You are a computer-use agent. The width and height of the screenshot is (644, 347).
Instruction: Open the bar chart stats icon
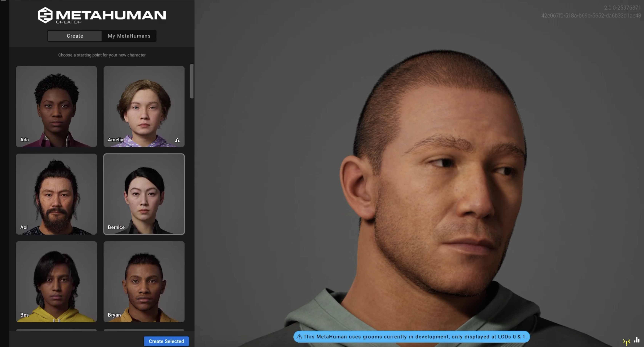(x=637, y=340)
